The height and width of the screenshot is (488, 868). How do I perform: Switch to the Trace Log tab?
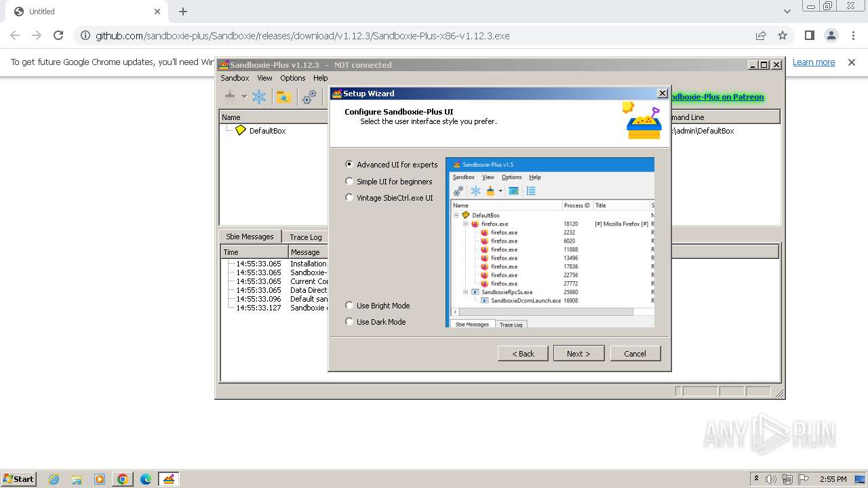tap(306, 237)
